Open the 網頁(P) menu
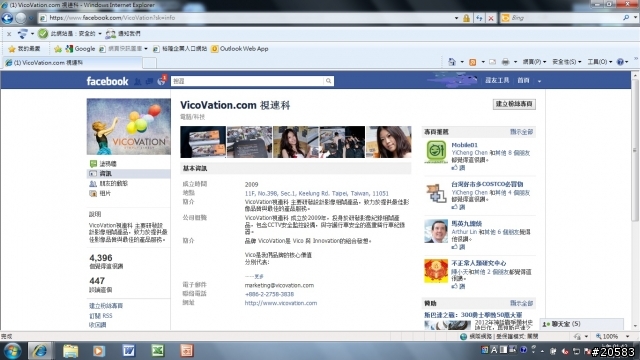Screen dimensions: 640x360 (534, 62)
